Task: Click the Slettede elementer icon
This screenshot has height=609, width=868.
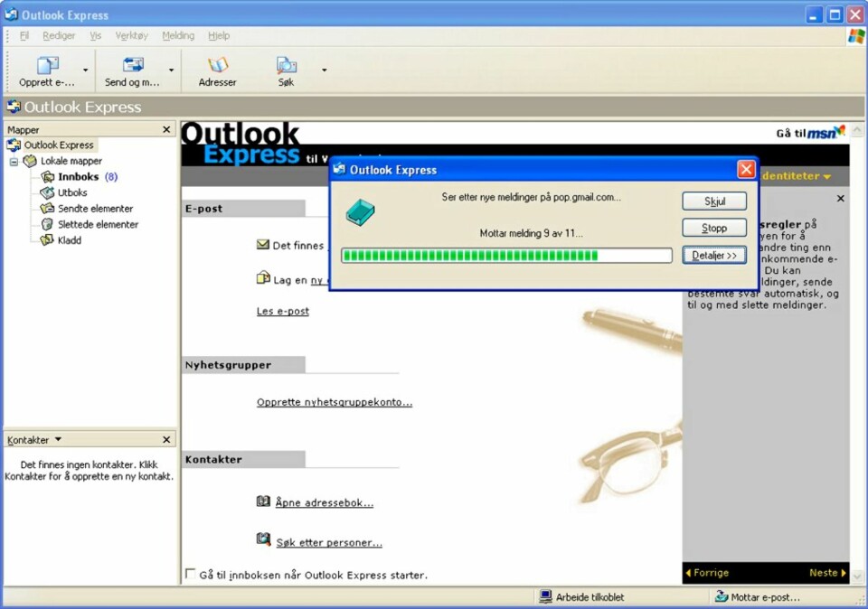Action: (48, 225)
